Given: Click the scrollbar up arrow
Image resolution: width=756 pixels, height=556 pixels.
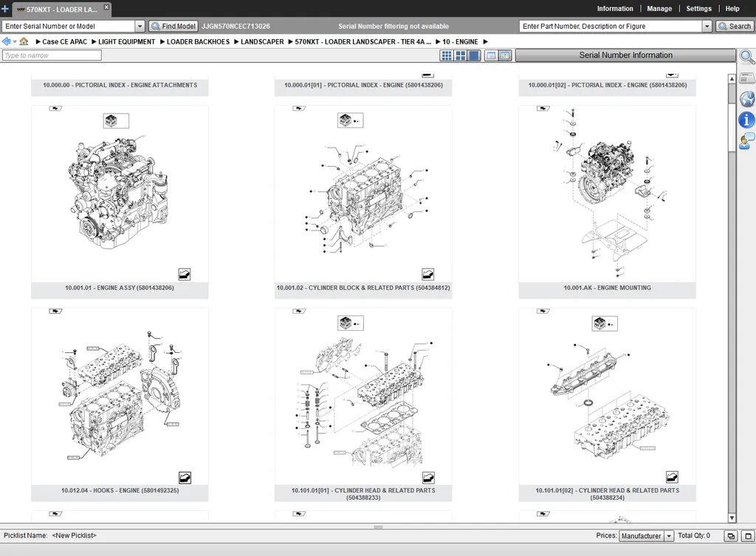Looking at the screenshot, I should click(732, 78).
